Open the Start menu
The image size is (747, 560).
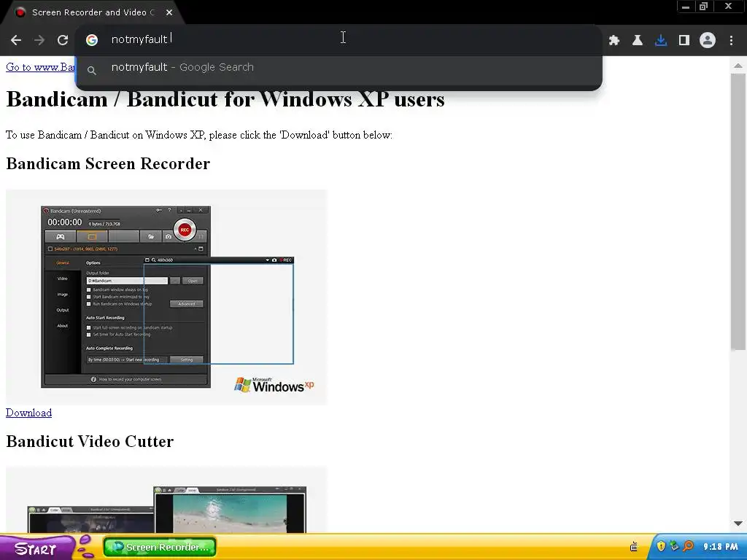36,548
